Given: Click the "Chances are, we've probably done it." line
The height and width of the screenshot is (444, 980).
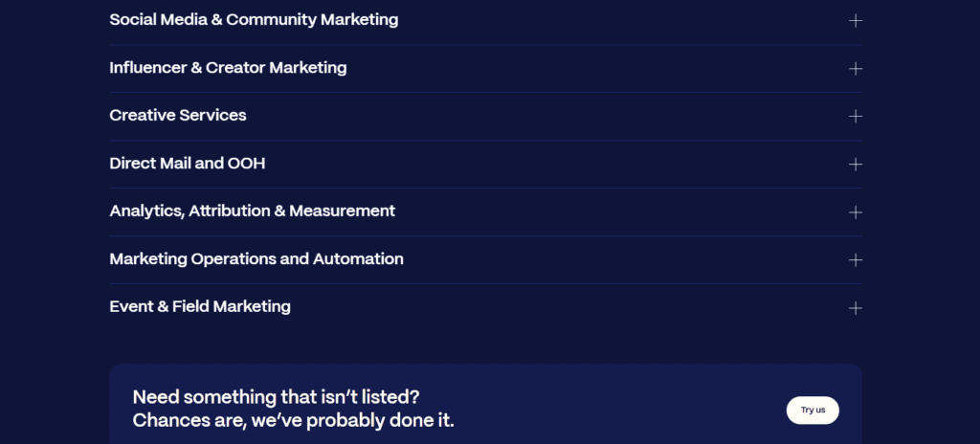Looking at the screenshot, I should 293,420.
